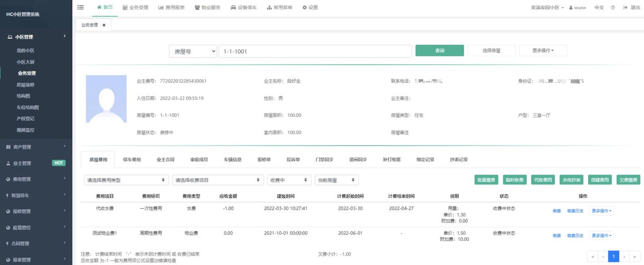Open 更多操作 dropdown in 代收水费 row

602,211
